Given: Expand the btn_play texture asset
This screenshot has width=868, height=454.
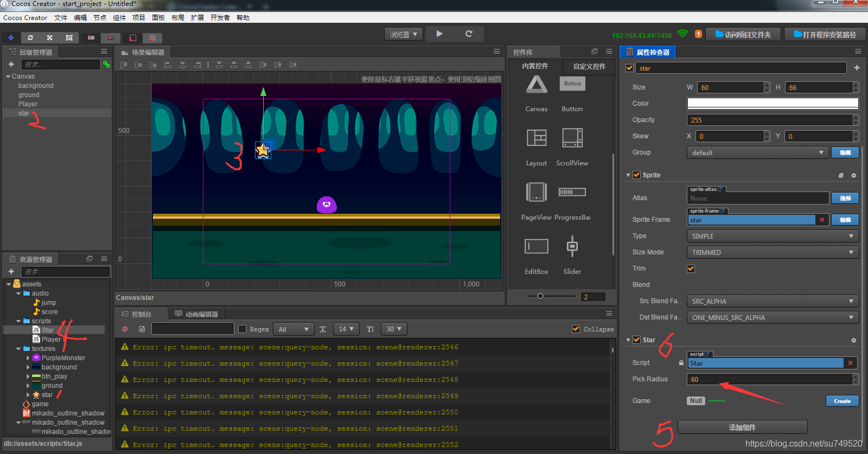Looking at the screenshot, I should 28,376.
